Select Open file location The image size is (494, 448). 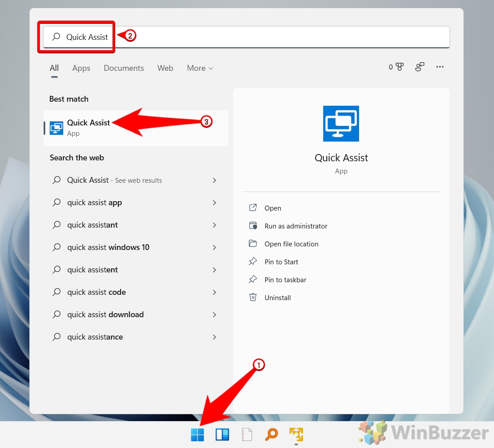(x=291, y=244)
